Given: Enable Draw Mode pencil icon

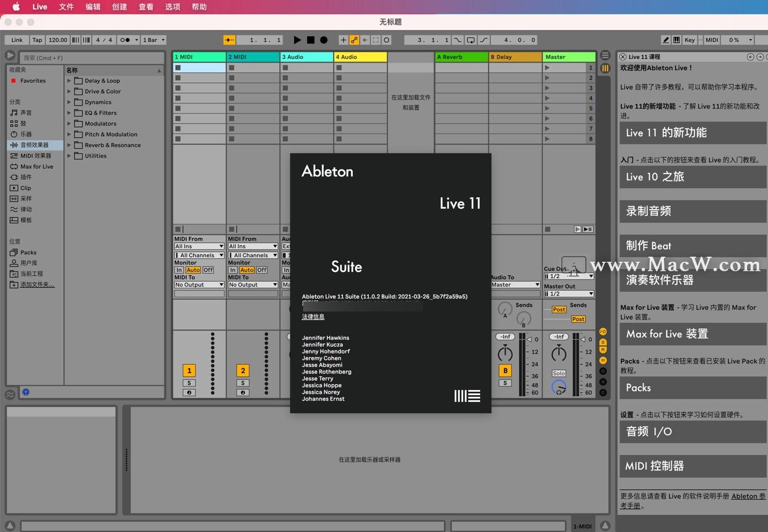Looking at the screenshot, I should click(x=666, y=40).
